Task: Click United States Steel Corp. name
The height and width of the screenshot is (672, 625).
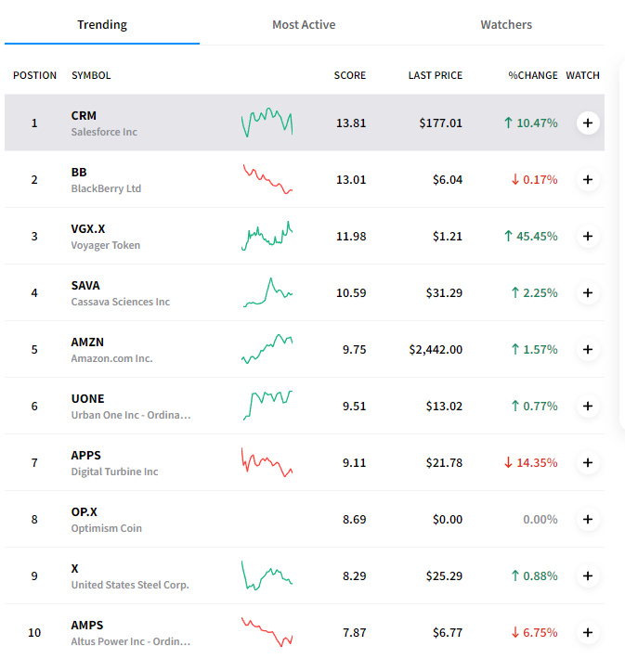Action: [x=130, y=585]
